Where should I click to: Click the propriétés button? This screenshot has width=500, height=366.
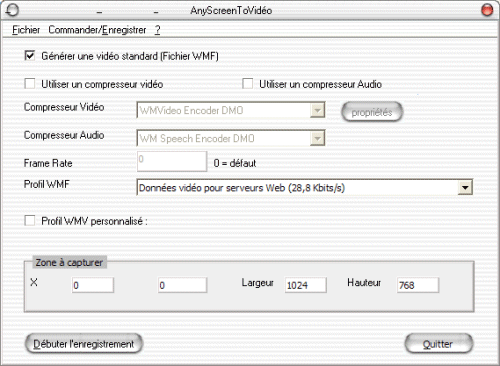click(x=372, y=112)
